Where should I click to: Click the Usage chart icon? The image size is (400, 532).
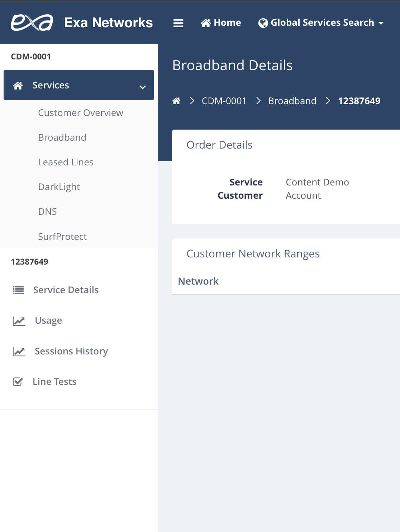pyautogui.click(x=19, y=321)
